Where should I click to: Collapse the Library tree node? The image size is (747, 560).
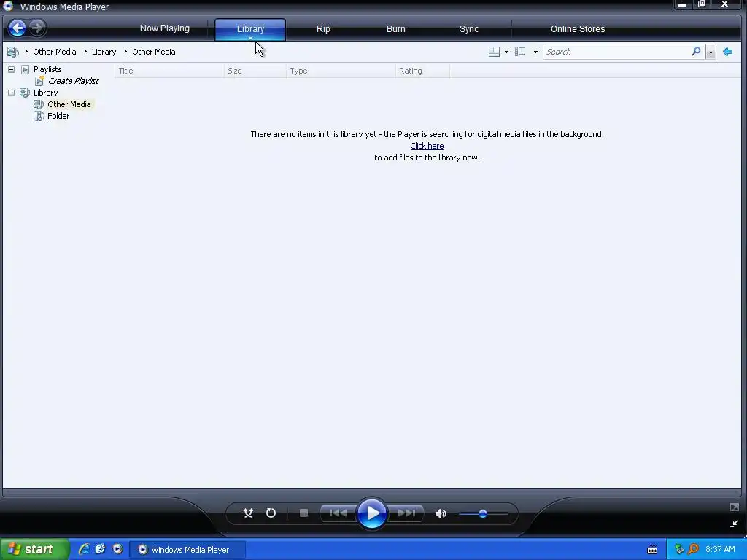[x=11, y=93]
